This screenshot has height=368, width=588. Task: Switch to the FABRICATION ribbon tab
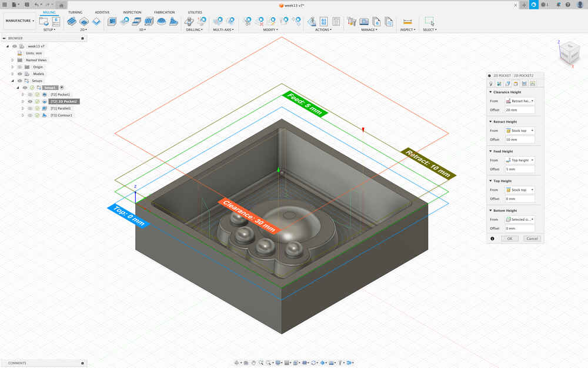point(164,12)
